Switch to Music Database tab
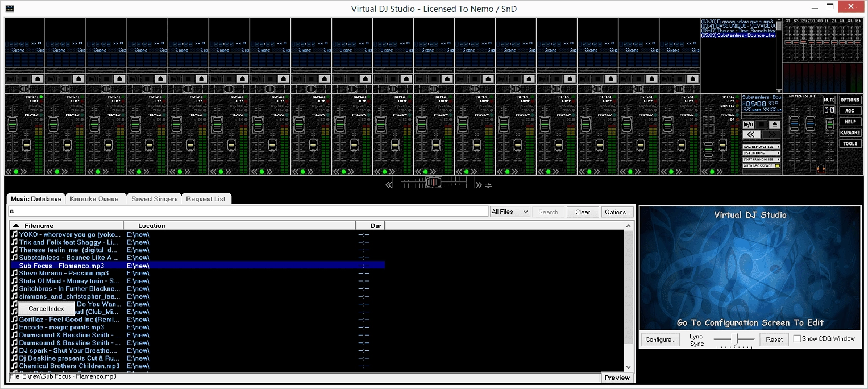 36,199
